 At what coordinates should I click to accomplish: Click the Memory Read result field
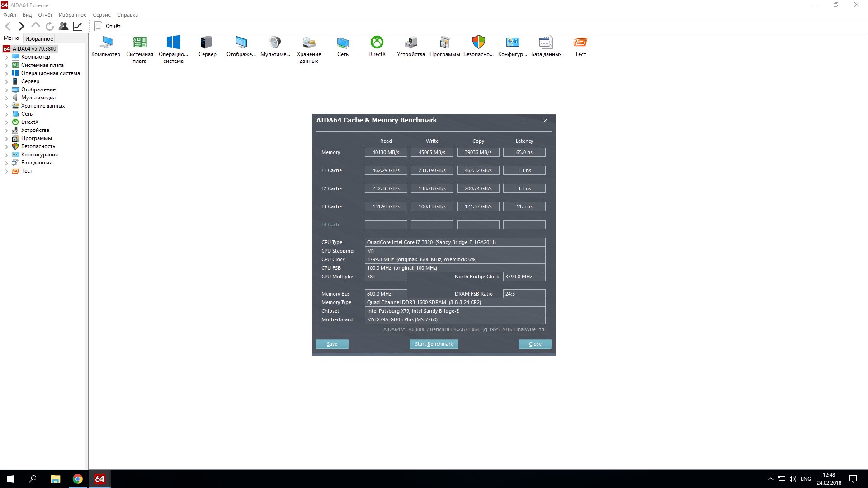[x=386, y=152]
